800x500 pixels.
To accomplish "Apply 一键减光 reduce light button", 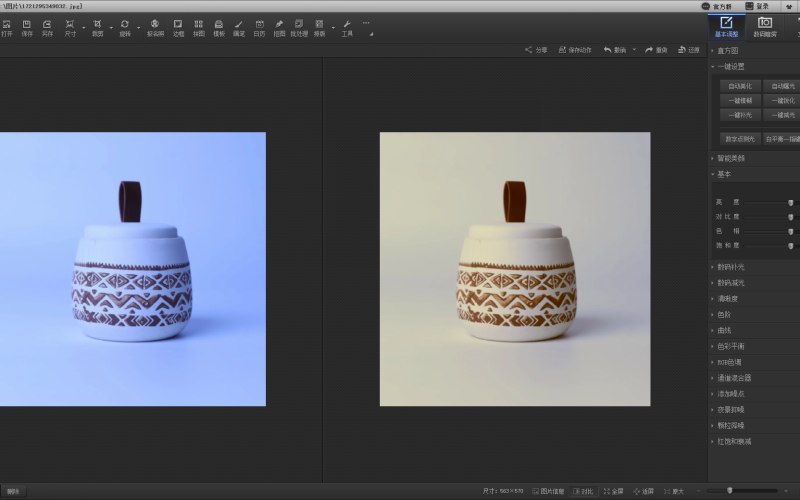I will point(783,115).
